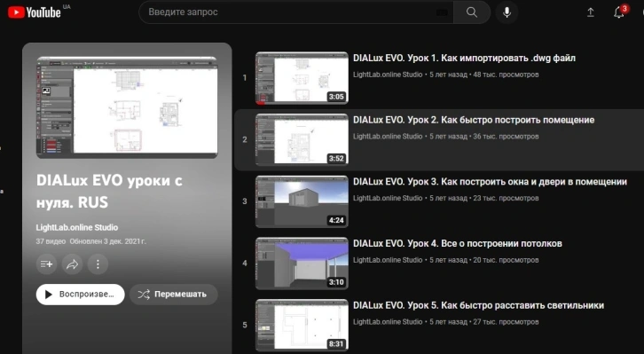The height and width of the screenshot is (354, 644).
Task: Open Урок 2 video thumbnail 3:52
Action: tap(302, 139)
